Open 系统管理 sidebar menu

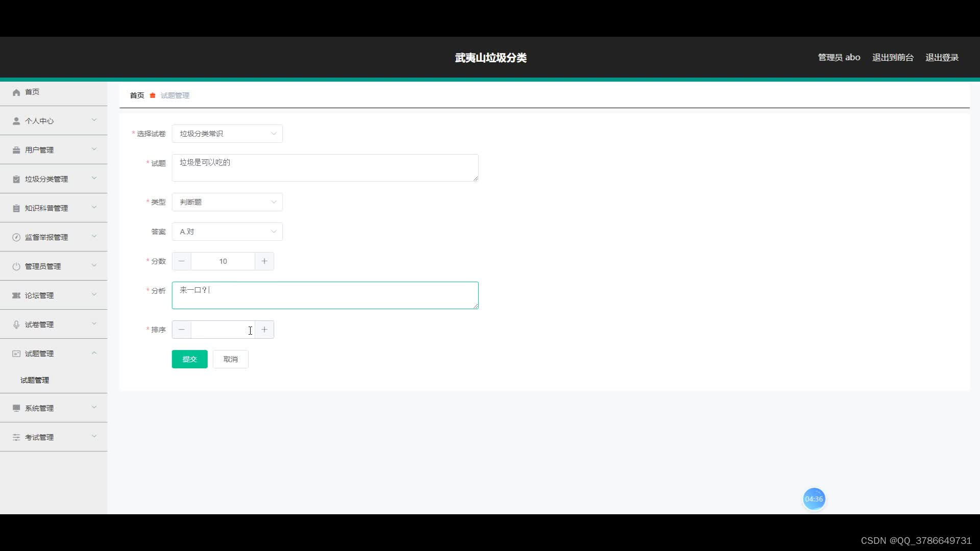point(54,408)
